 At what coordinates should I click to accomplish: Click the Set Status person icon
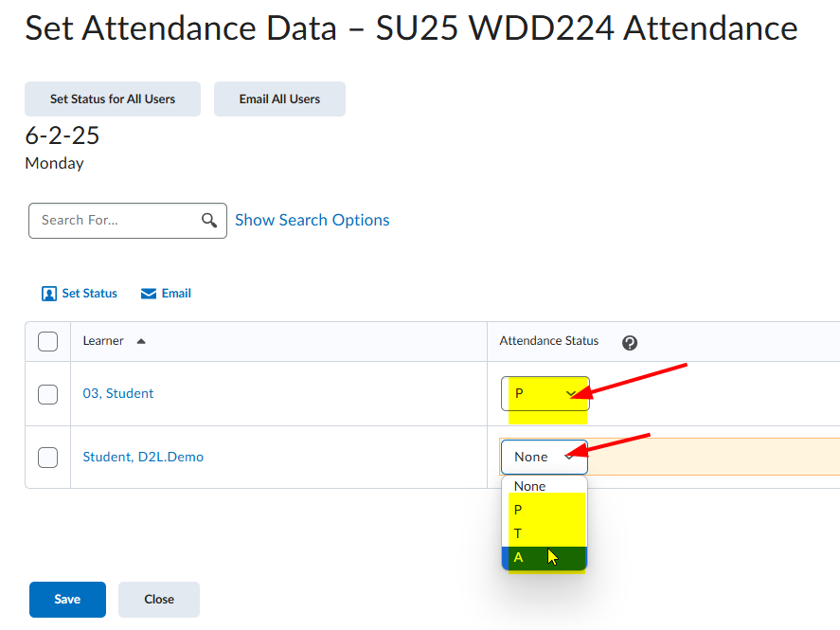pos(48,294)
